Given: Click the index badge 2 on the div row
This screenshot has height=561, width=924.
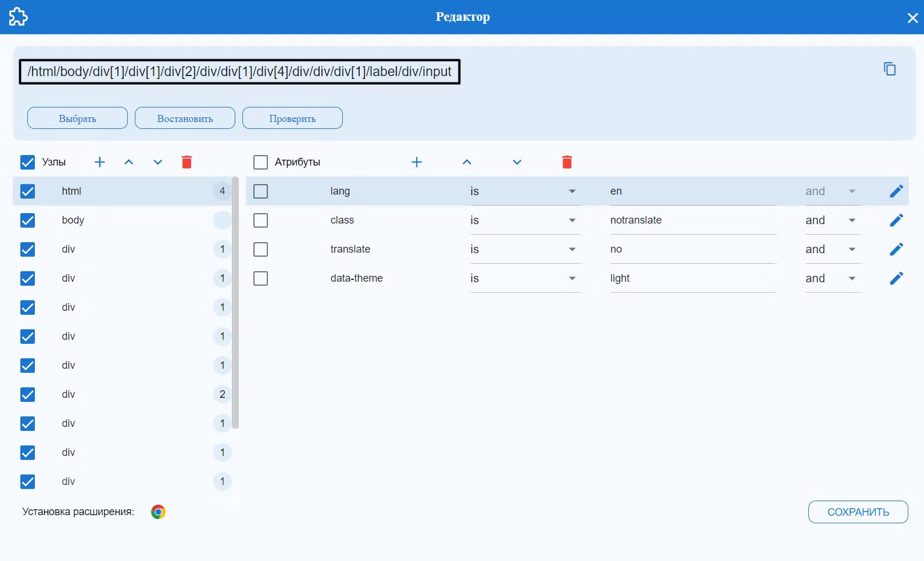Looking at the screenshot, I should (222, 394).
